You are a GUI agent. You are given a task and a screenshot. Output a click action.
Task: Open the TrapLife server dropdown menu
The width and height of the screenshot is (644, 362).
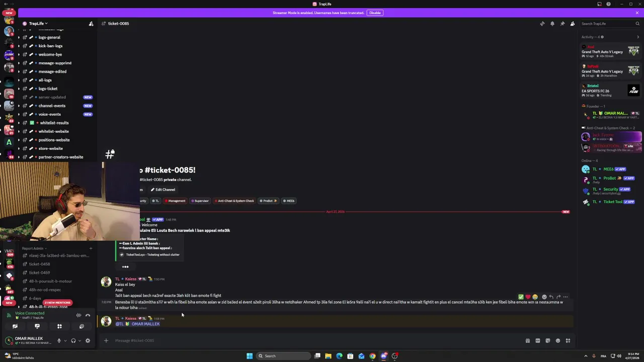click(38, 24)
